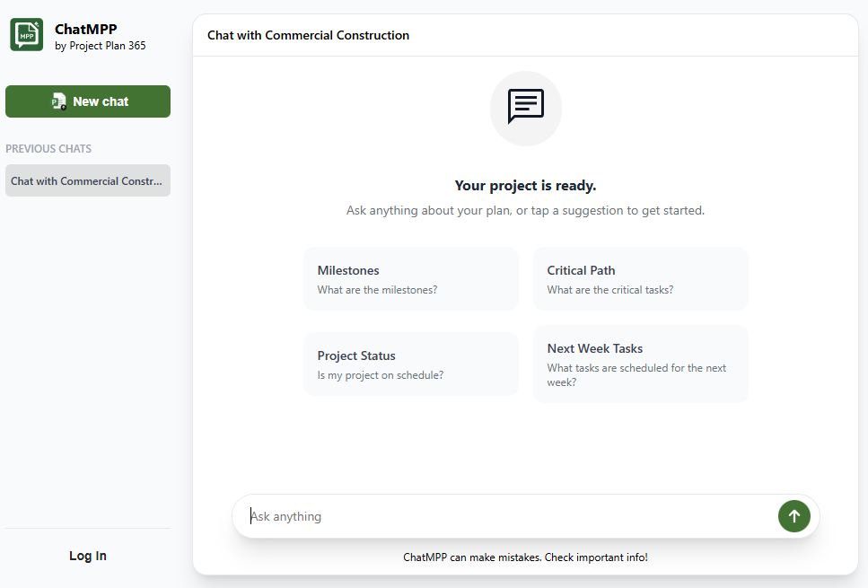The height and width of the screenshot is (588, 868).
Task: Click the 'Chat with Commercial Construction' header title
Action: [308, 35]
